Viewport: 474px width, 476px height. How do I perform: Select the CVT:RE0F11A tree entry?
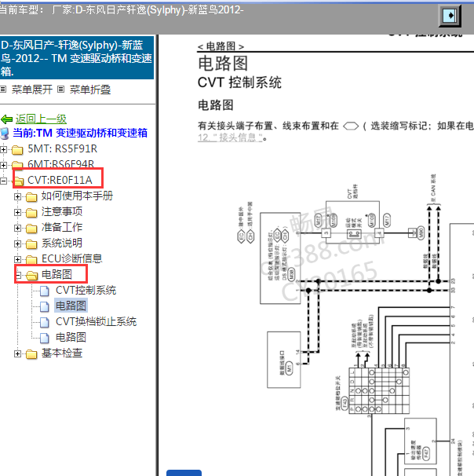(60, 181)
